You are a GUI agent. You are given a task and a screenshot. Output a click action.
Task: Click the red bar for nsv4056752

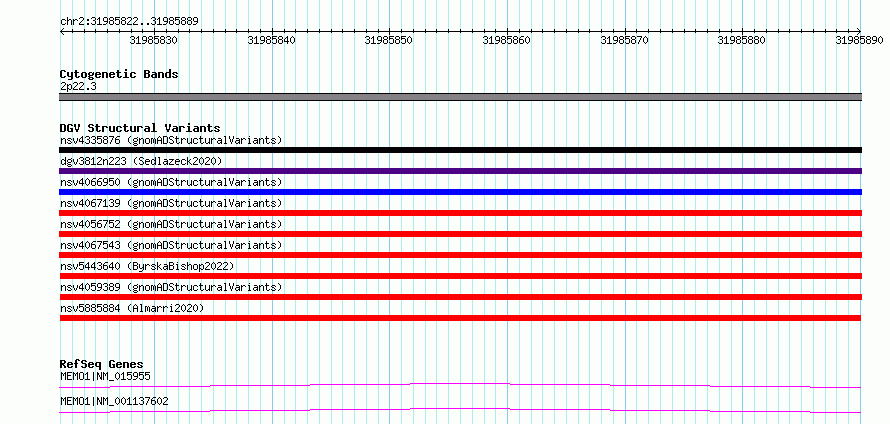click(461, 234)
